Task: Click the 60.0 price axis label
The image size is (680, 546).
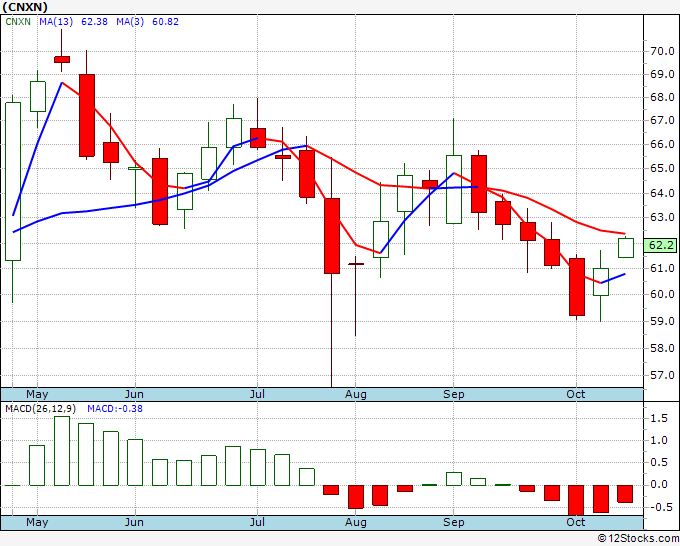Action: [662, 294]
